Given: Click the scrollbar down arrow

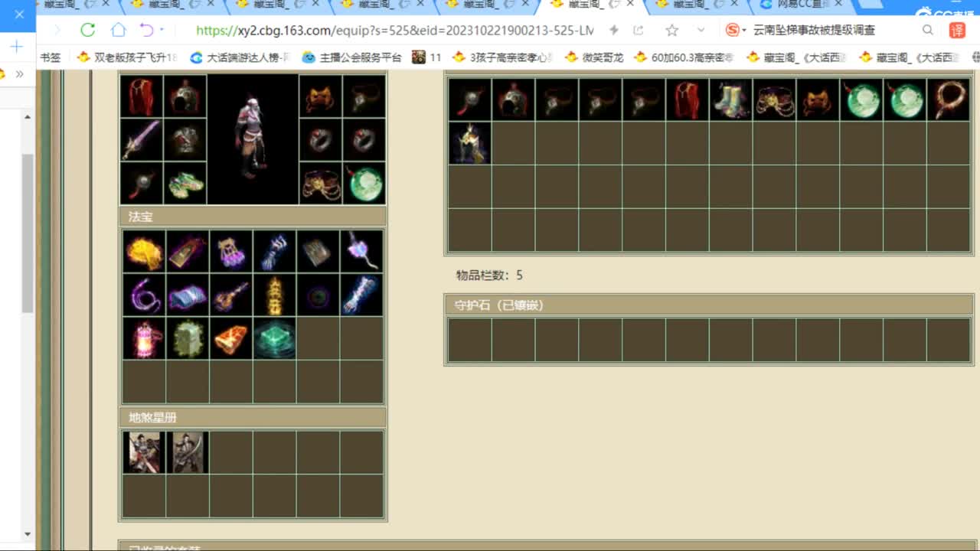Looking at the screenshot, I should click(28, 534).
